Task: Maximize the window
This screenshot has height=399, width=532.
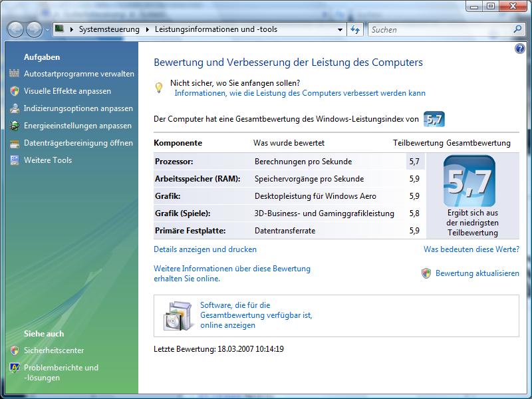Action: click(491, 7)
